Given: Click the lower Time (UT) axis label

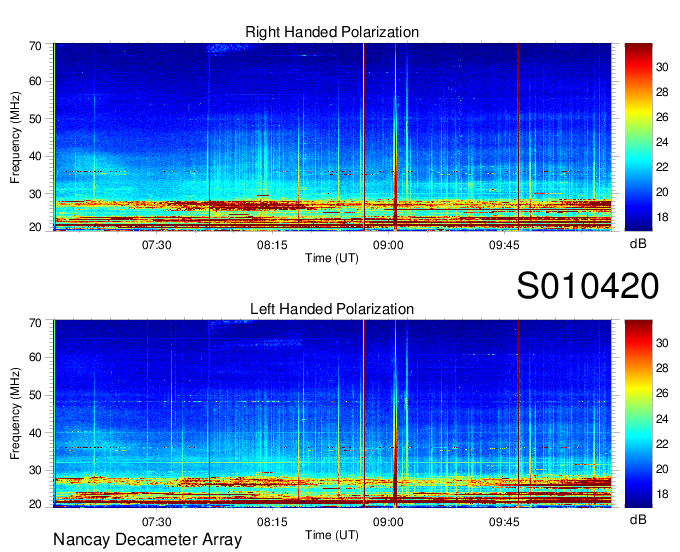Looking at the screenshot, I should 332,535.
